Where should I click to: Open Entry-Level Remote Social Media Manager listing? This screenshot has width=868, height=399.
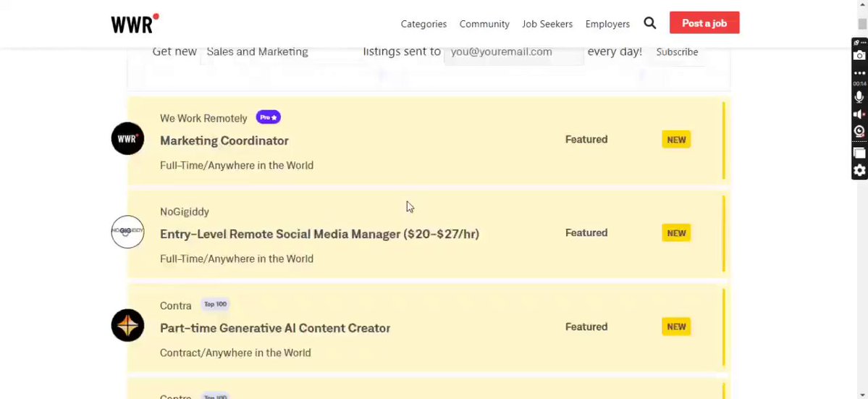click(x=319, y=234)
